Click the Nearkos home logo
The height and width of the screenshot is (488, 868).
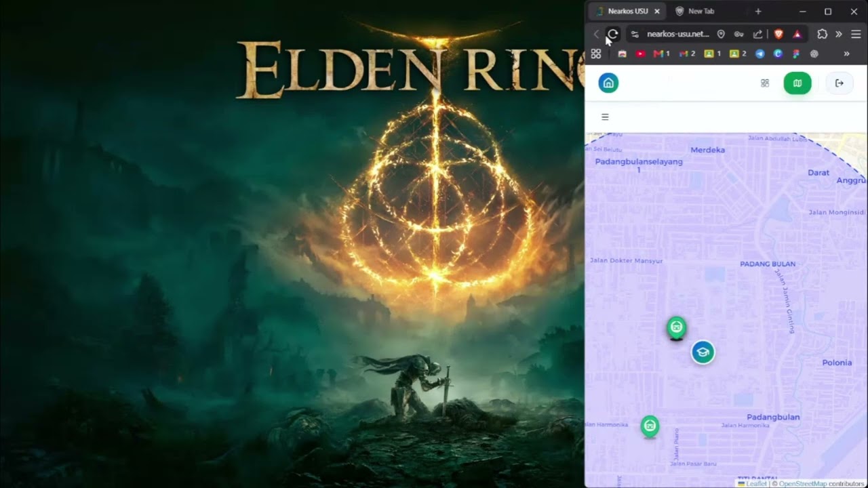click(608, 83)
